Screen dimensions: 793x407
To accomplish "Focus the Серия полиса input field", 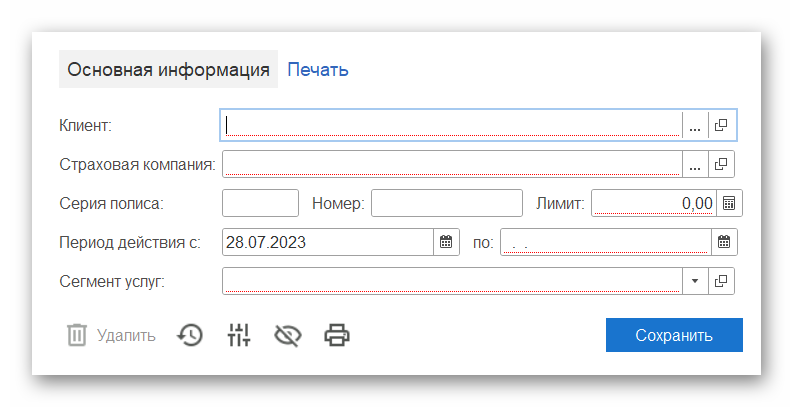I will coord(260,203).
